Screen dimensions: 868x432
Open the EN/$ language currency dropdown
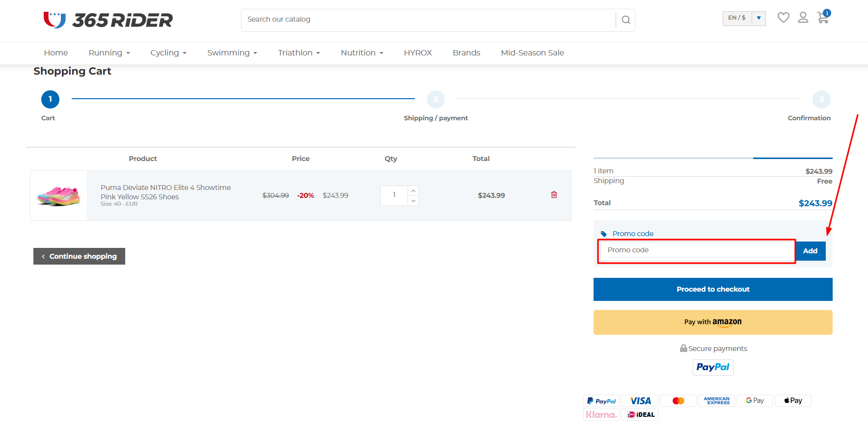pyautogui.click(x=744, y=18)
